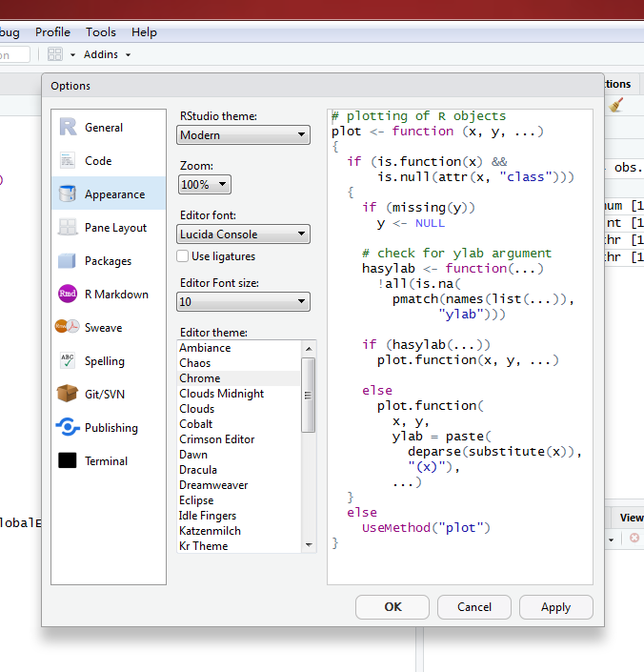The image size is (644, 672).
Task: Open the Sweave options section
Action: [x=109, y=328]
